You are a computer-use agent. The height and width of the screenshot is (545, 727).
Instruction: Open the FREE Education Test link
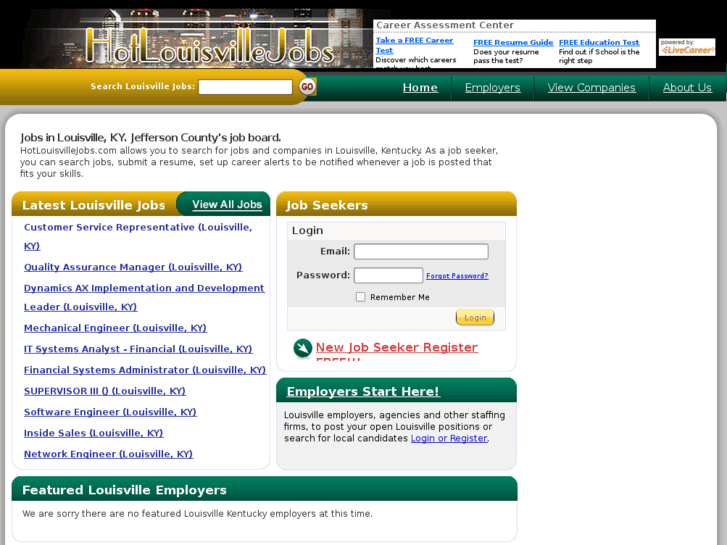coord(599,43)
